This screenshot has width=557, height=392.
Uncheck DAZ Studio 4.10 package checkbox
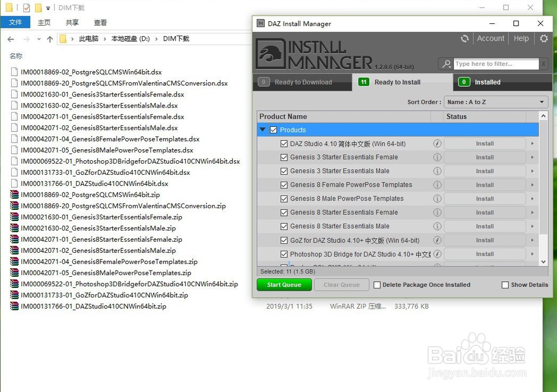tap(284, 144)
